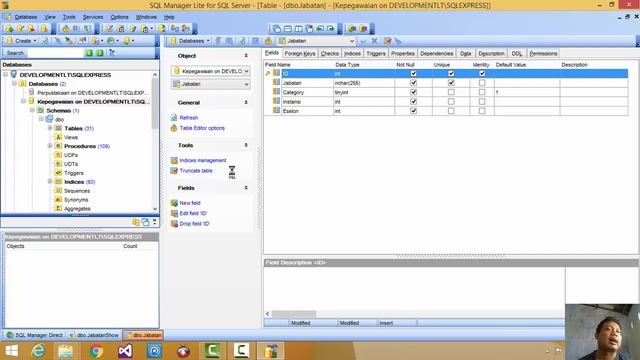Toggle Unique checkbox for Jabatan field
Screen dimensions: 640x360
coord(451,83)
